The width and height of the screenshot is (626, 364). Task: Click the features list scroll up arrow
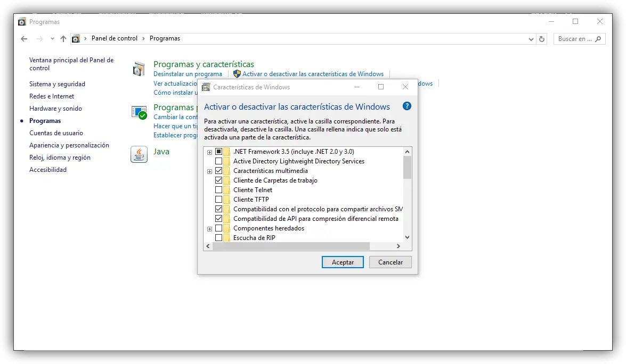[x=407, y=152]
